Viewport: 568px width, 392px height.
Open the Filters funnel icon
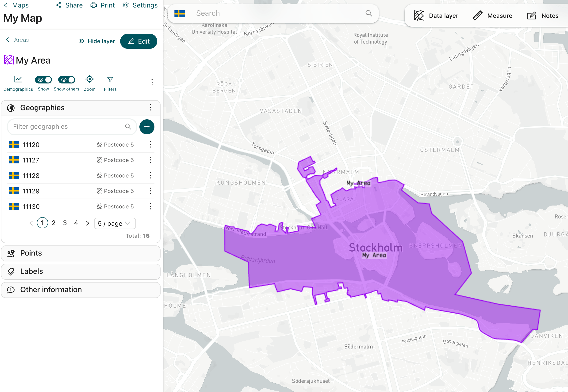click(x=110, y=79)
